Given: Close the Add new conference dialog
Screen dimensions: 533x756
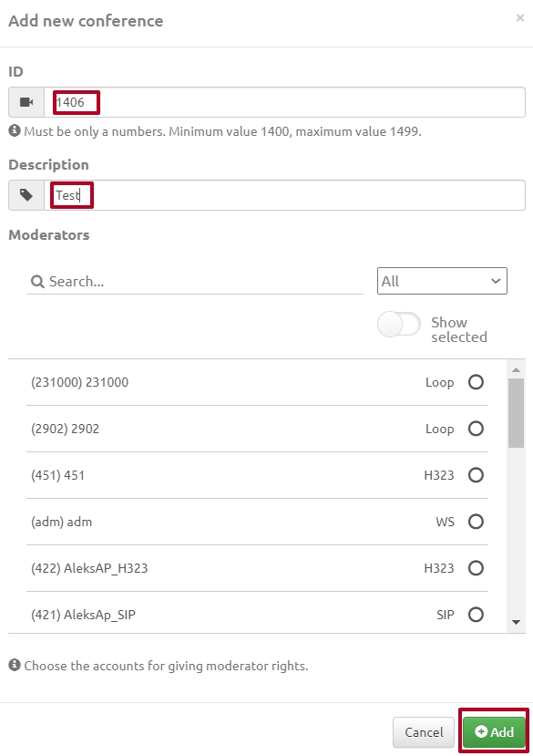Looking at the screenshot, I should coord(520,18).
